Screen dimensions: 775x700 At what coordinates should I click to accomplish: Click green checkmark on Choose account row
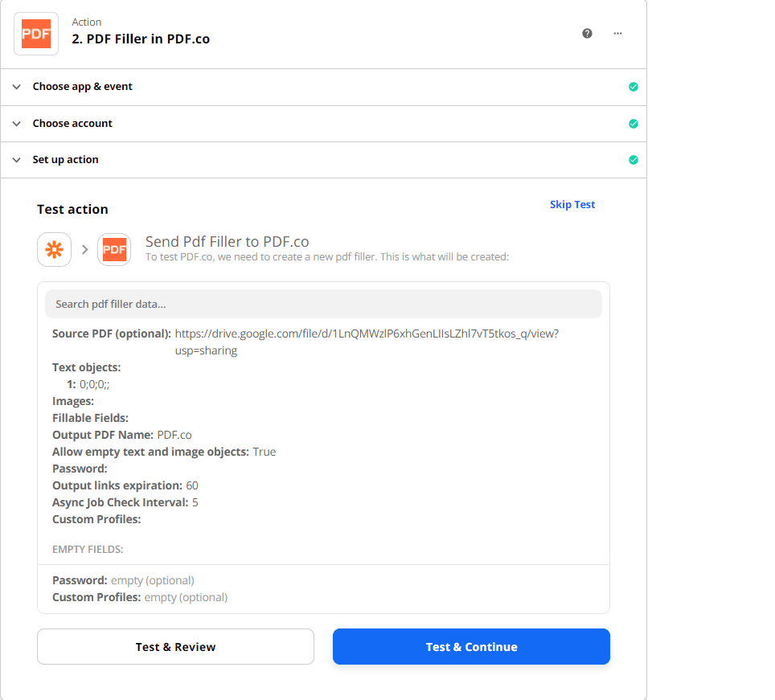coord(633,124)
